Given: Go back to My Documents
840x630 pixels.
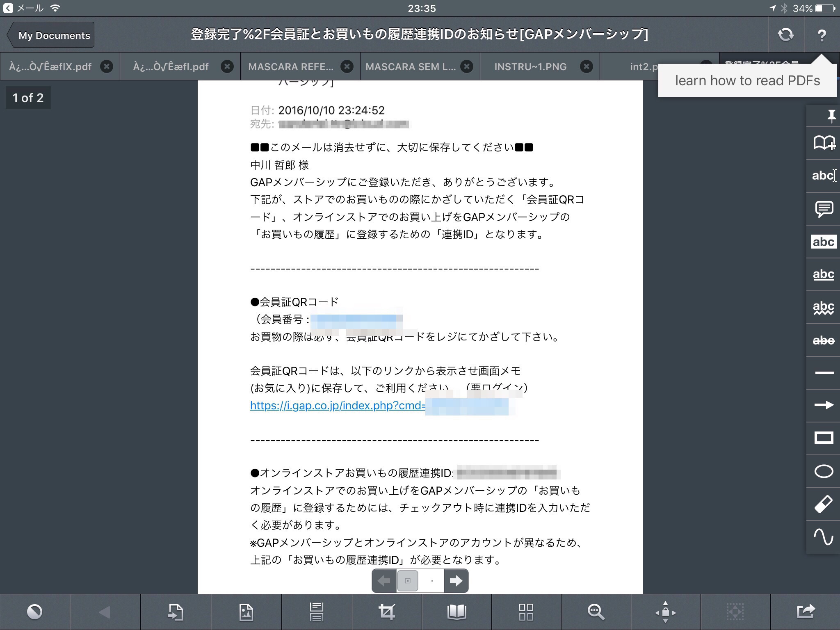Looking at the screenshot, I should (51, 35).
